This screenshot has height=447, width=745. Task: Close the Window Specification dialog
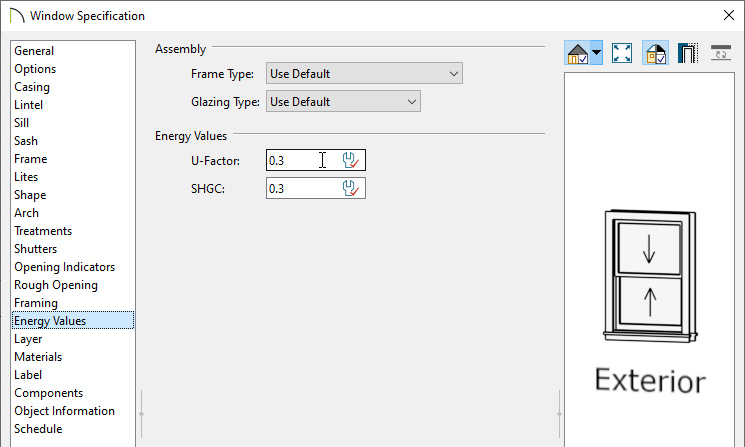pyautogui.click(x=729, y=15)
